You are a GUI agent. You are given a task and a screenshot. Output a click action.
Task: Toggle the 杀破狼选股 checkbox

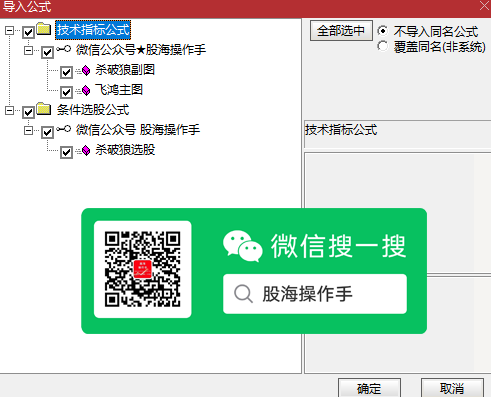(x=66, y=152)
